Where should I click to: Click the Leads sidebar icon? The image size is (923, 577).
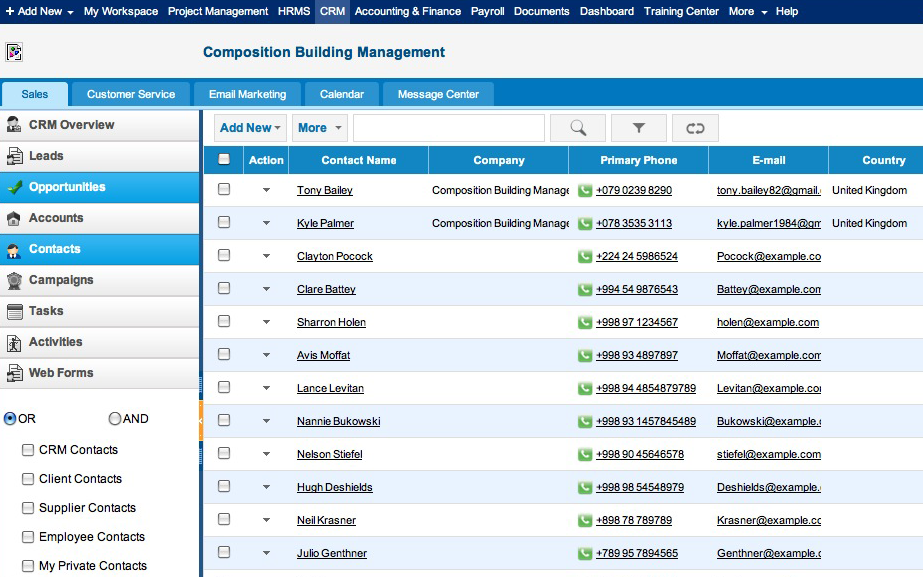point(14,156)
